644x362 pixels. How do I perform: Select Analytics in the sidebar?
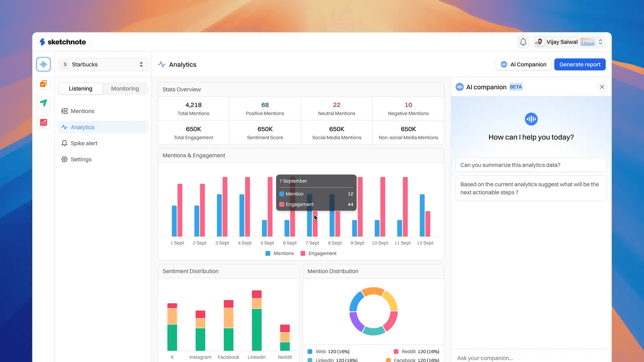click(x=103, y=127)
